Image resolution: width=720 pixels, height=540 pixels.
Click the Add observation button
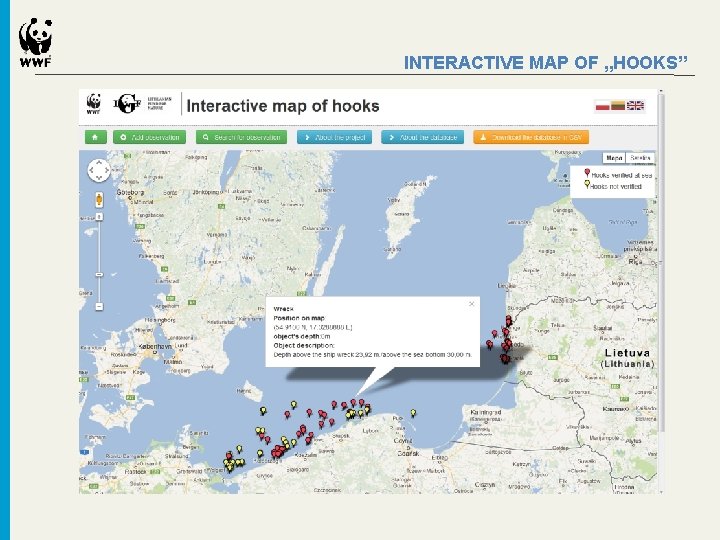(149, 137)
